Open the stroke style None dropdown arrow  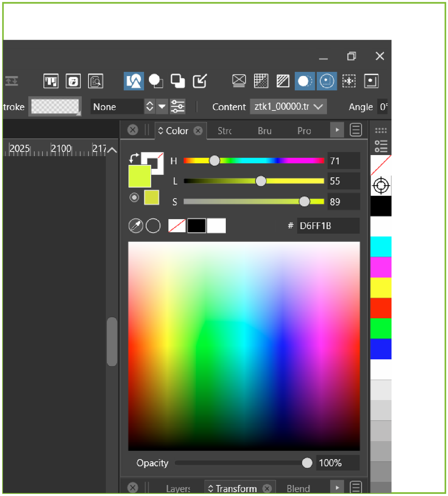click(x=162, y=107)
